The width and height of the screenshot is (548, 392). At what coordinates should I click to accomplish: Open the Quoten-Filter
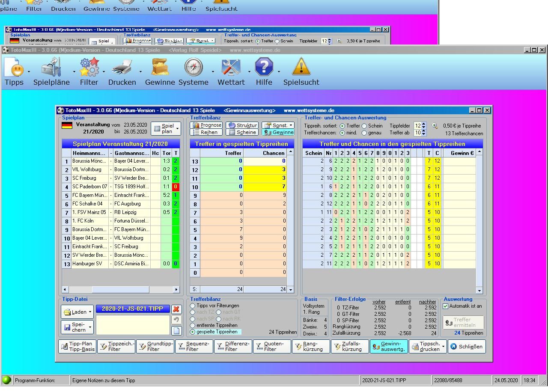tap(272, 347)
